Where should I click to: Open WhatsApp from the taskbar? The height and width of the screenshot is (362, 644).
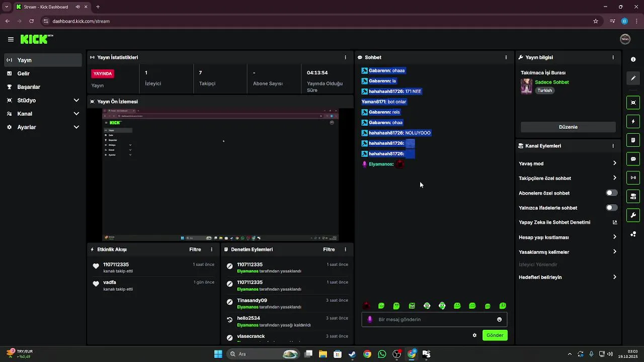point(382,354)
